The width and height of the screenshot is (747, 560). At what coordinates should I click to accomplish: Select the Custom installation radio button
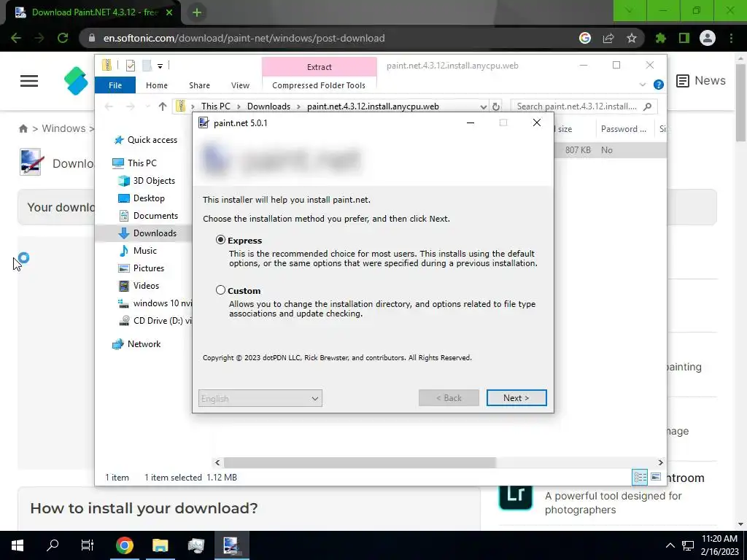click(x=220, y=290)
